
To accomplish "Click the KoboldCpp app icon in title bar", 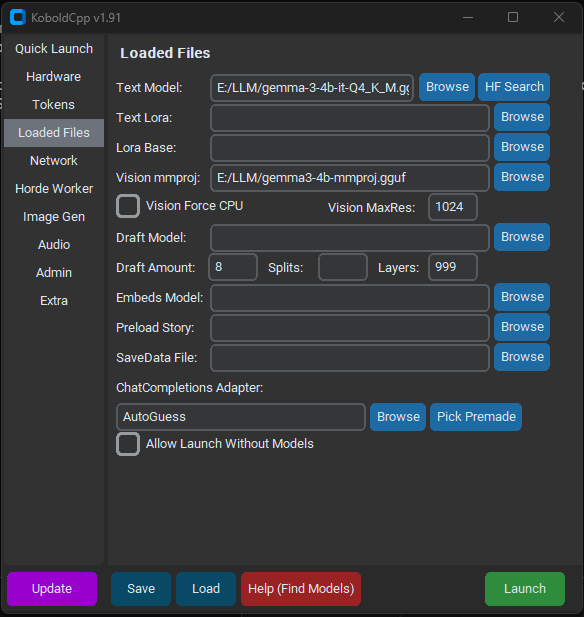I will (x=18, y=18).
